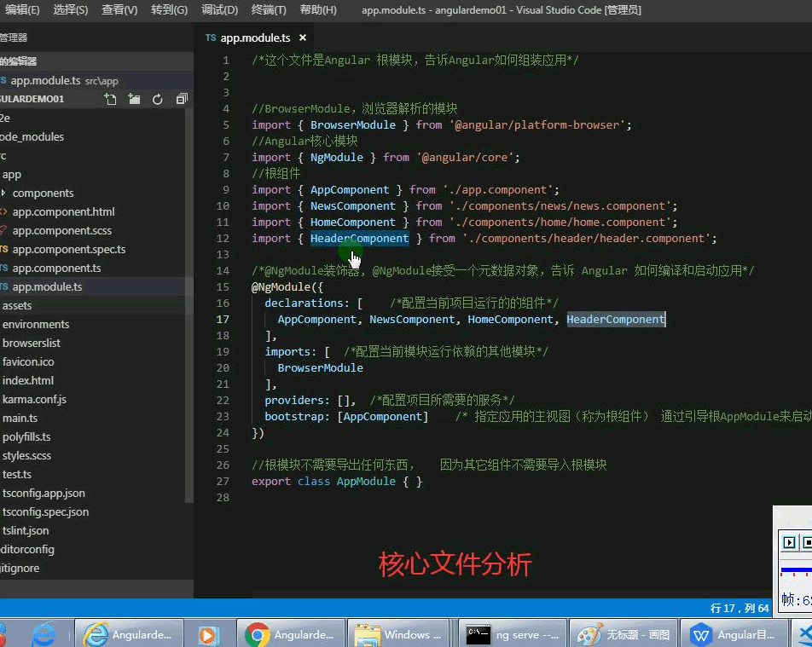This screenshot has height=647, width=812.
Task: Open the Go (转到) menu
Action: pos(169,10)
